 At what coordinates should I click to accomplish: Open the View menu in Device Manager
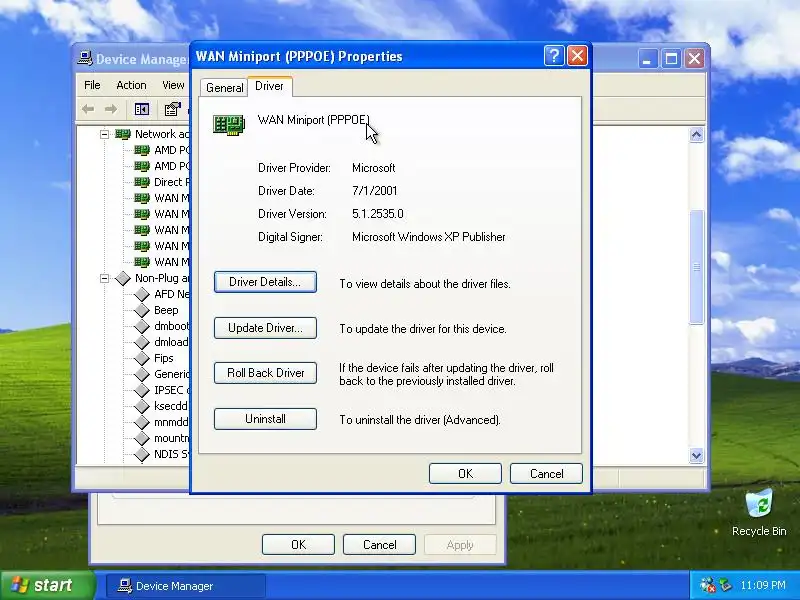[173, 85]
